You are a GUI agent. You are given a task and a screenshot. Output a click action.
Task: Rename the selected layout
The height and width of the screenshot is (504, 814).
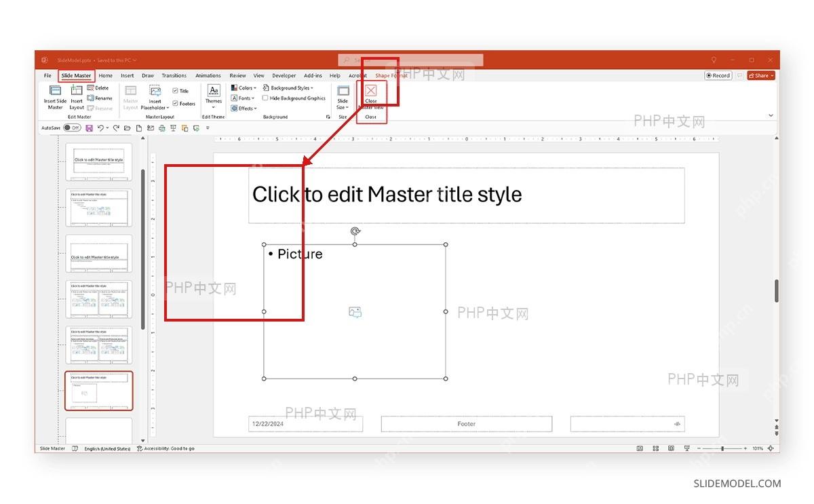tap(99, 98)
